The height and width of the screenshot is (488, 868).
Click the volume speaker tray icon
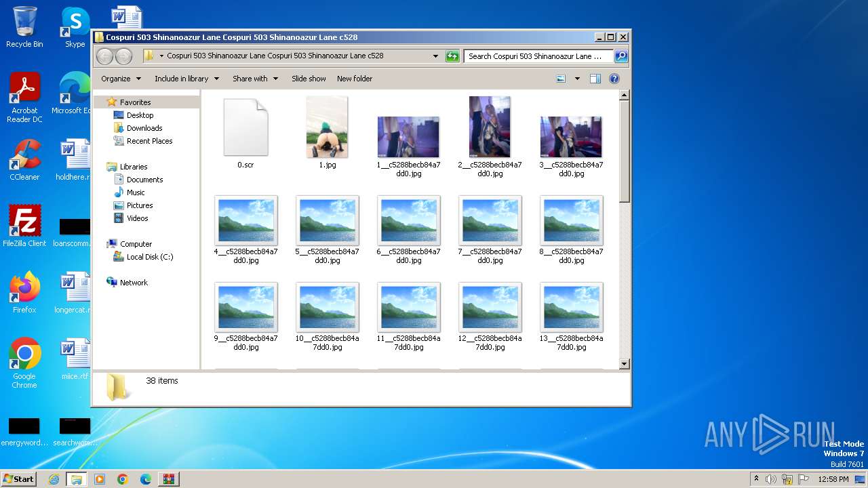[x=771, y=479]
